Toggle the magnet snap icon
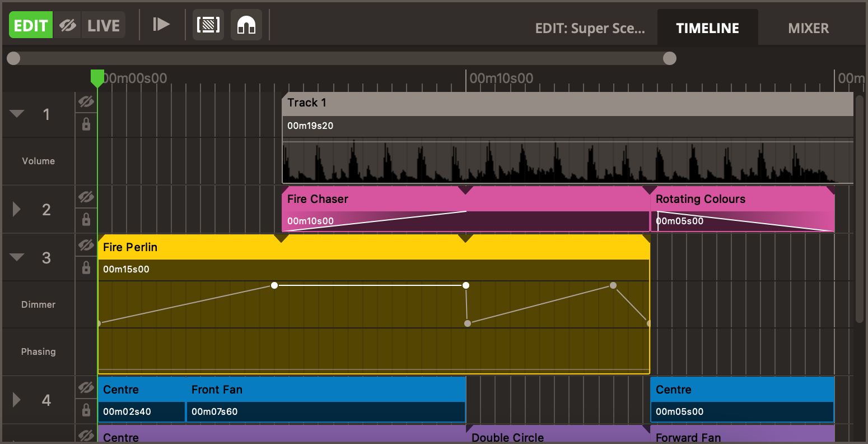The image size is (868, 444). (246, 25)
